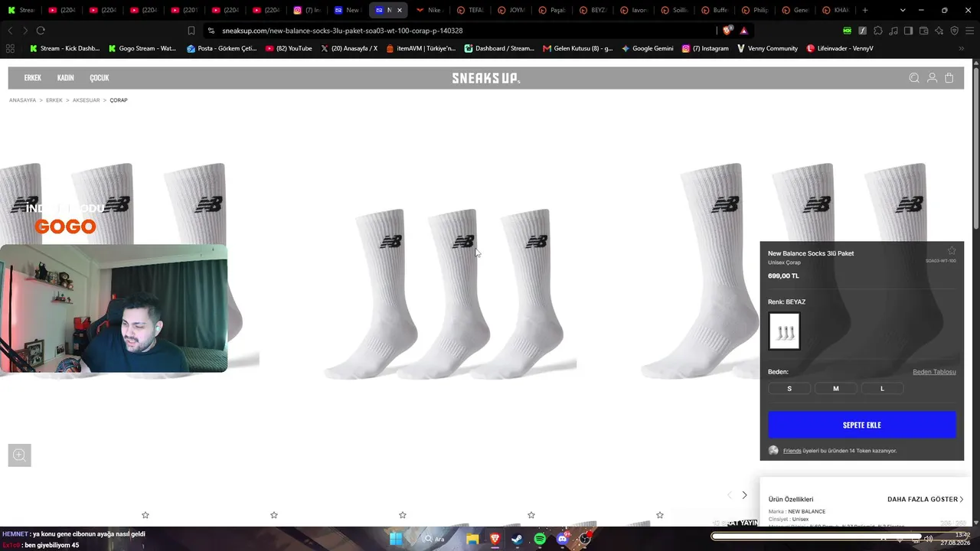Screen dimensions: 980x551
Task: Expand product details with DAHA FAZLA GÖSTER
Action: pyautogui.click(x=925, y=499)
